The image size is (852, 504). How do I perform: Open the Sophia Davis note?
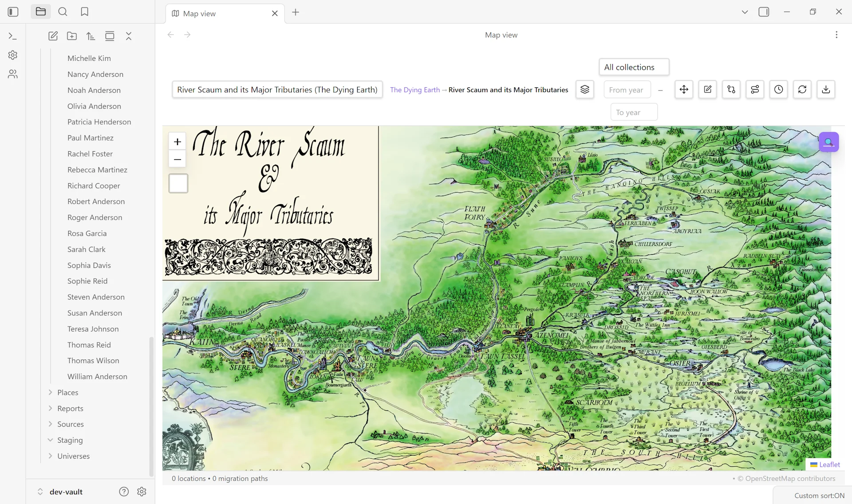[x=89, y=265]
